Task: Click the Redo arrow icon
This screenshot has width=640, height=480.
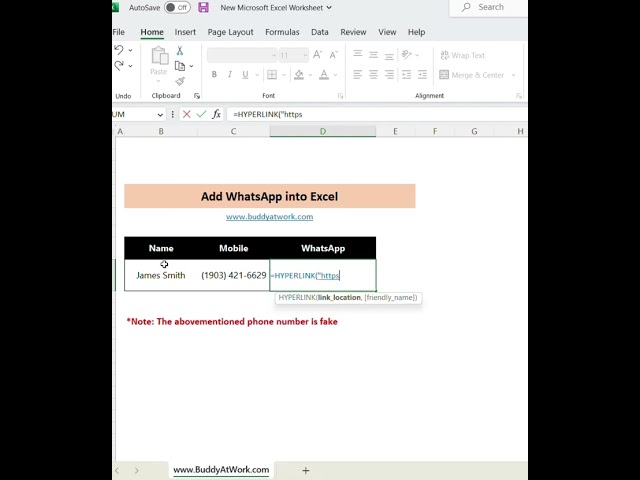Action: (x=119, y=65)
